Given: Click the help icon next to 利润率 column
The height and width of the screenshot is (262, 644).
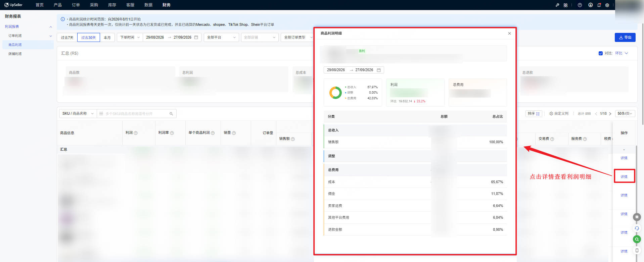Looking at the screenshot, I should (172, 133).
